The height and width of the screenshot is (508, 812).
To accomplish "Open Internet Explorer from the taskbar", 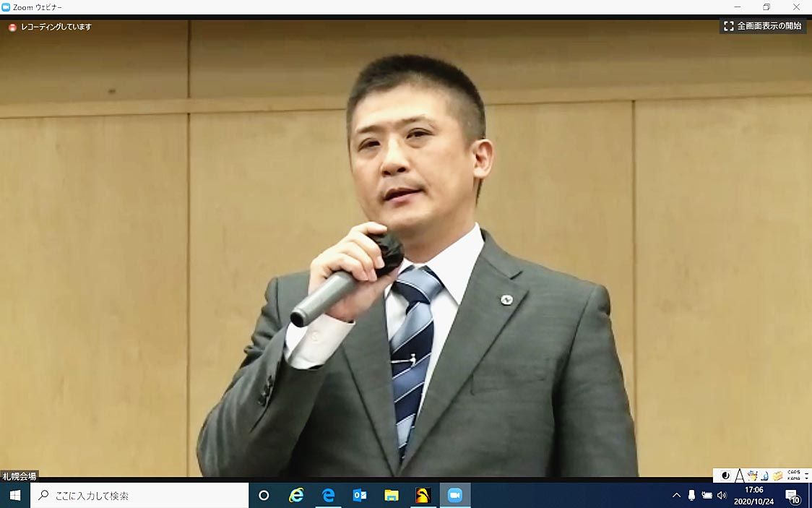I will coord(296,496).
